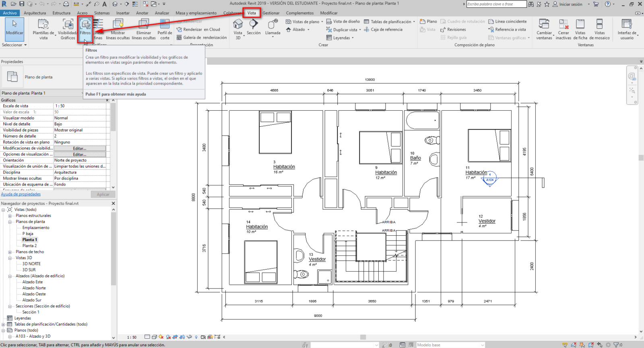Open the Plano de planta: Planta 1 selector
Image resolution: width=644 pixels, height=348 pixels.
pyautogui.click(x=42, y=93)
